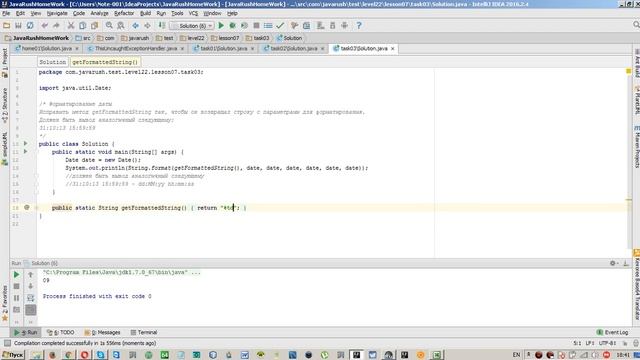Click the getFormattedString() structure breadcrumb

click(105, 62)
